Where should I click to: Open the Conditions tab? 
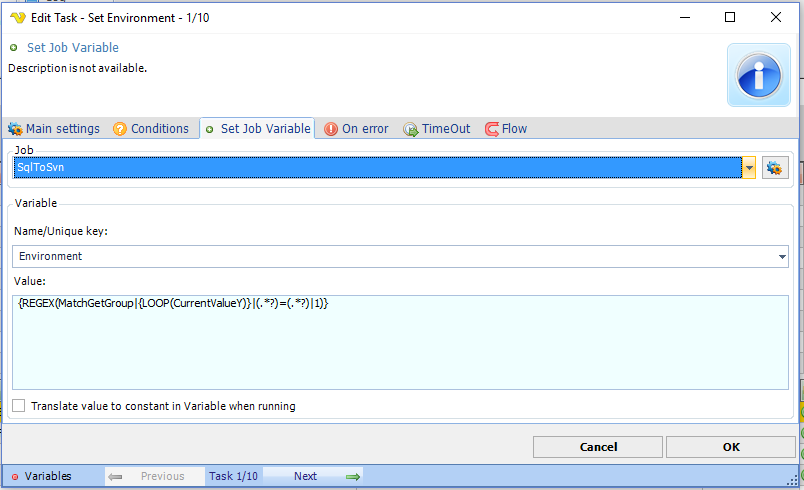[x=150, y=129]
